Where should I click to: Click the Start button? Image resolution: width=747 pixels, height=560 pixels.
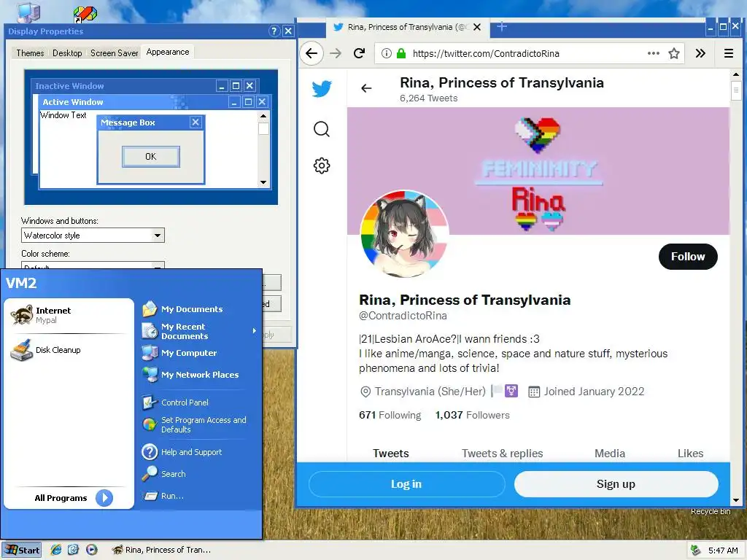(21, 550)
